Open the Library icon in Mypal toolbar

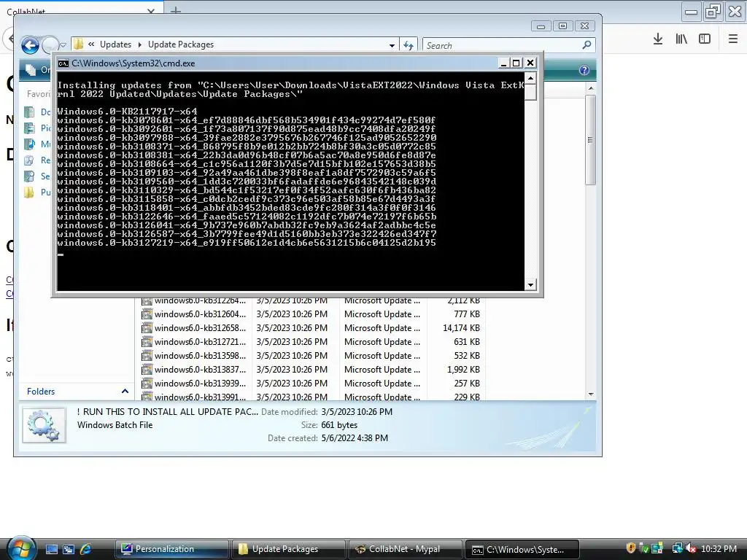(681, 39)
